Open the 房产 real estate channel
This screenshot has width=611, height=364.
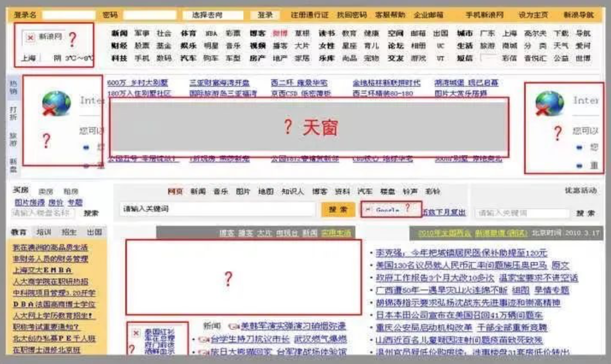click(257, 58)
